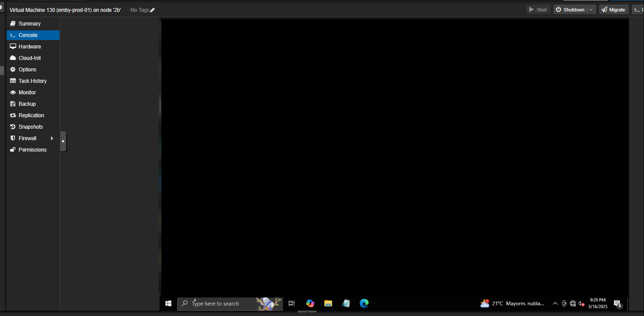Expand the Firewall submenu arrow
644x316 pixels.
[x=52, y=138]
